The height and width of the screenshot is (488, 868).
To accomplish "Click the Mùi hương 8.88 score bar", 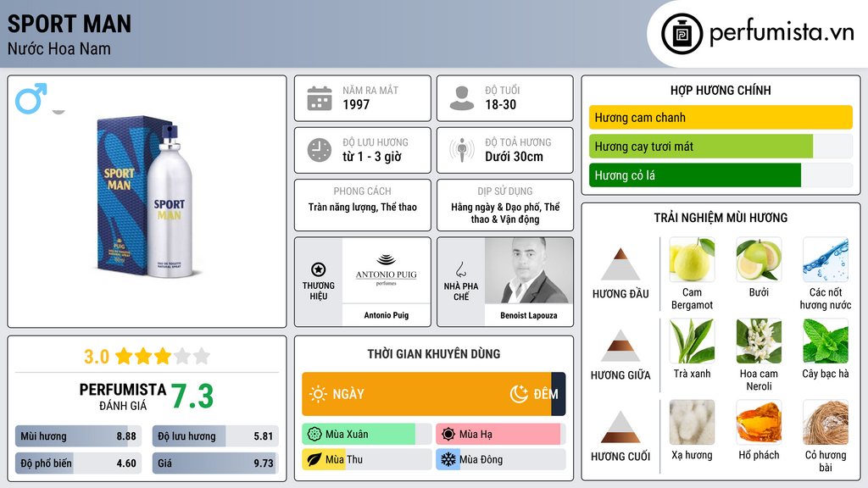I will [x=78, y=436].
